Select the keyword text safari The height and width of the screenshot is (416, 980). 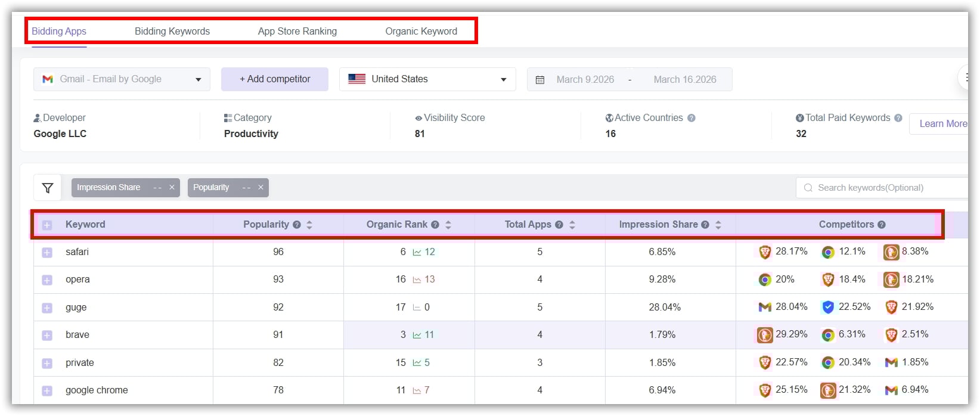77,252
